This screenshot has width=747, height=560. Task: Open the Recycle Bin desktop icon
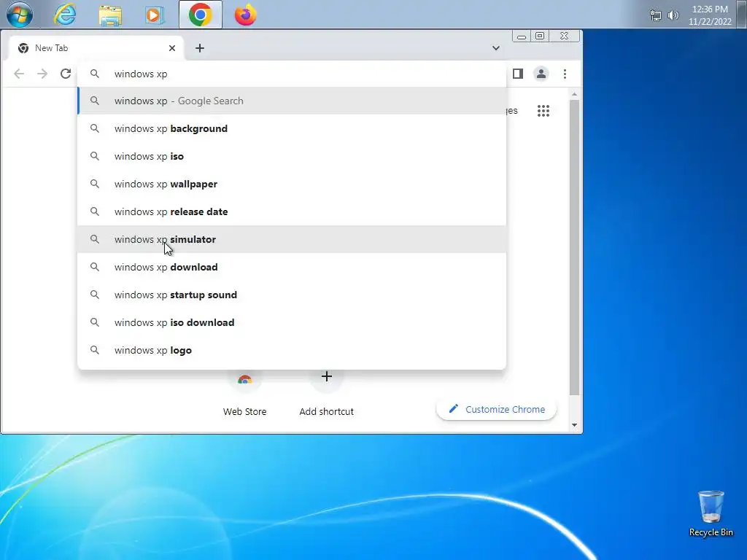click(711, 513)
